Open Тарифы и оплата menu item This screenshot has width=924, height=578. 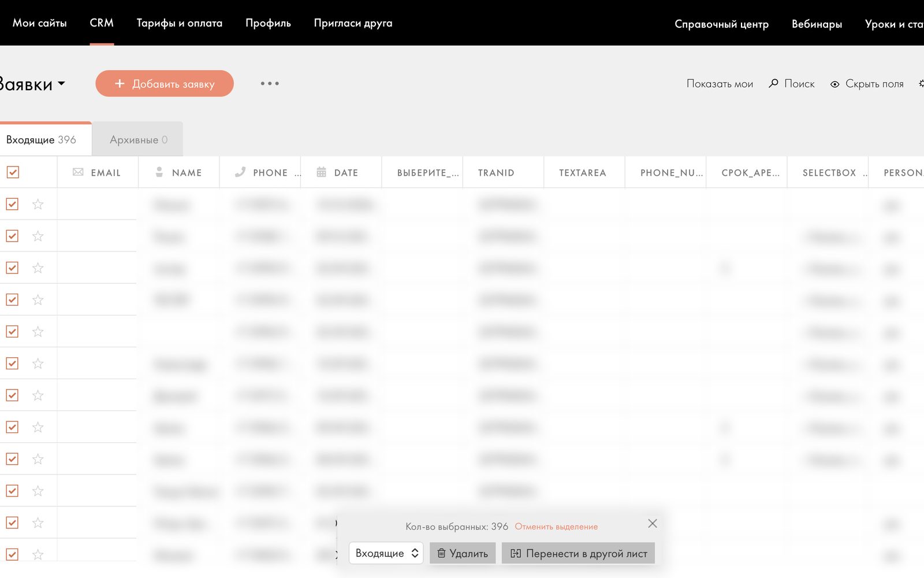[x=180, y=23]
